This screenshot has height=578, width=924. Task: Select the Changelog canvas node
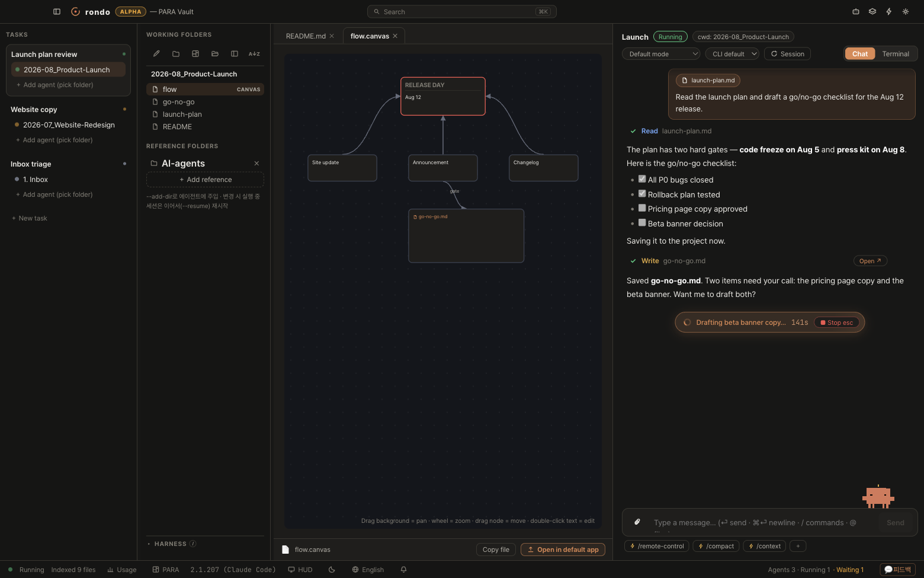tap(544, 168)
